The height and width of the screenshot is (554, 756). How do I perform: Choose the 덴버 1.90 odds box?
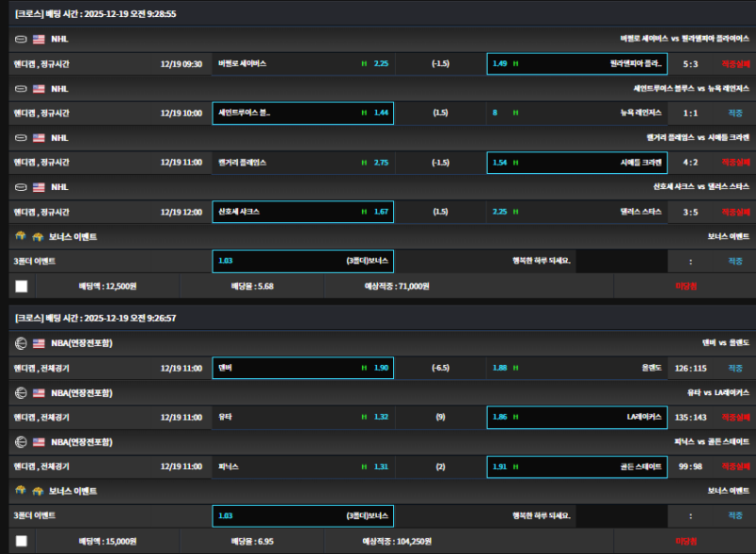click(x=302, y=368)
